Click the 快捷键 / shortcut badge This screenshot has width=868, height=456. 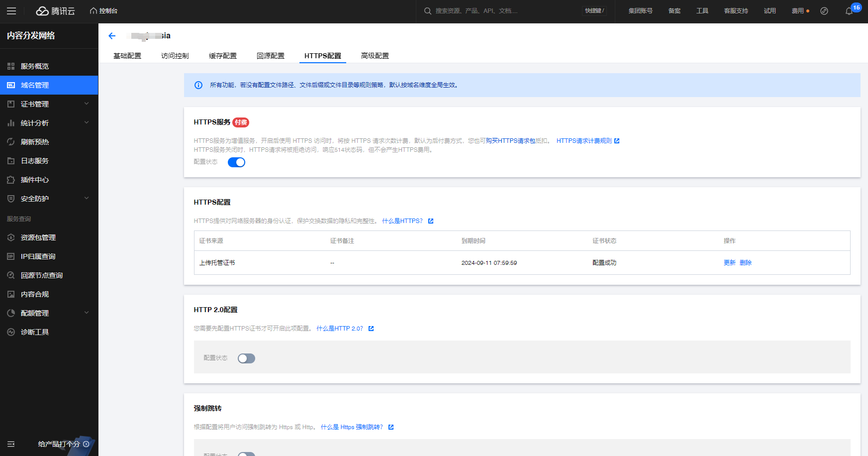[594, 11]
